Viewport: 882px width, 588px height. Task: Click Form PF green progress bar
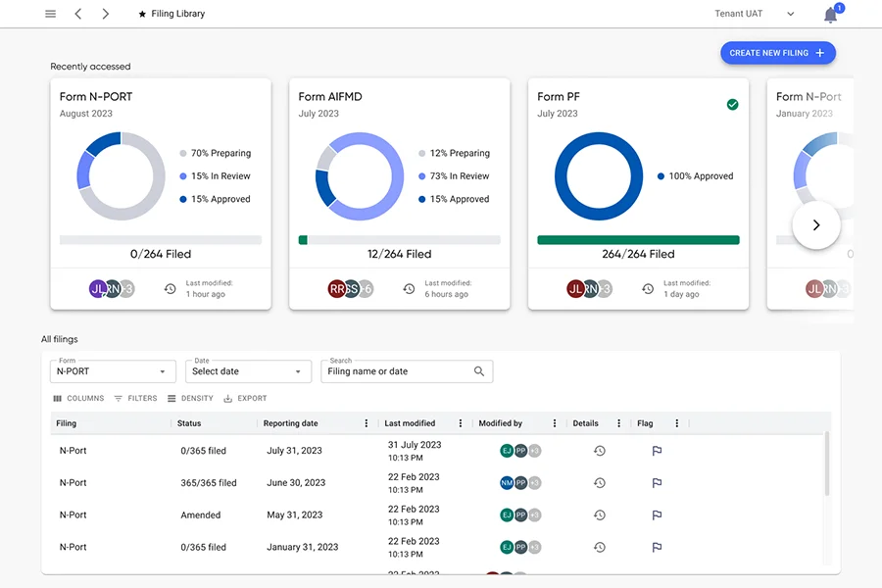(638, 240)
